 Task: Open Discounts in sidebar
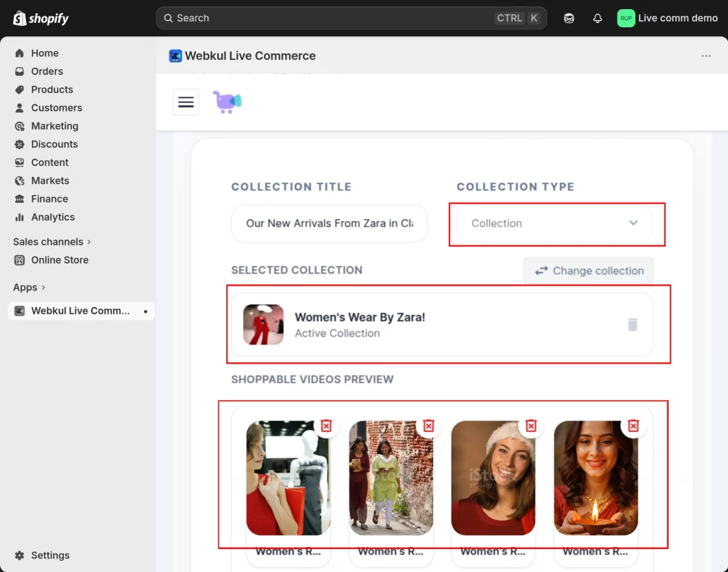(x=54, y=144)
